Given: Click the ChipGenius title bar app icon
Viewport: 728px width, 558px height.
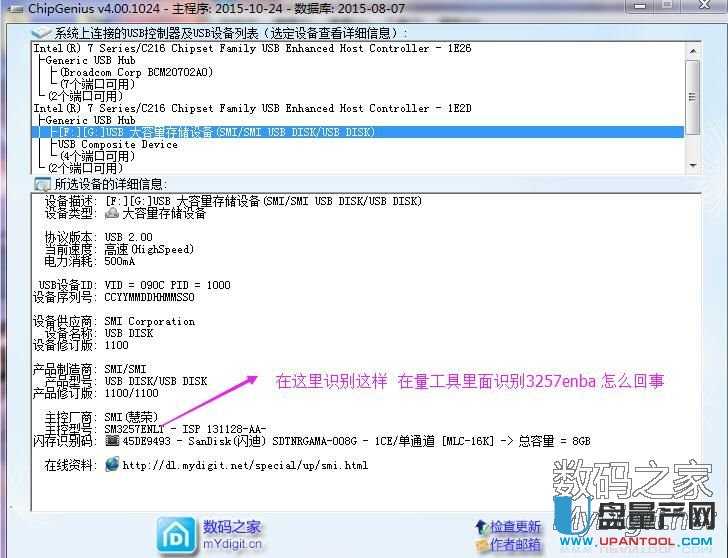Looking at the screenshot, I should click(x=16, y=9).
